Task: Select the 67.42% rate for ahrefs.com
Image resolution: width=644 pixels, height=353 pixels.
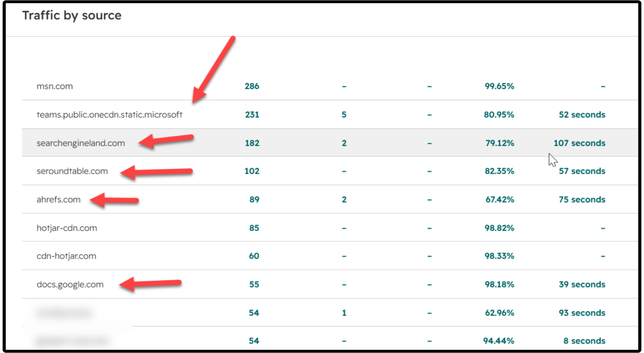Action: [x=500, y=200]
